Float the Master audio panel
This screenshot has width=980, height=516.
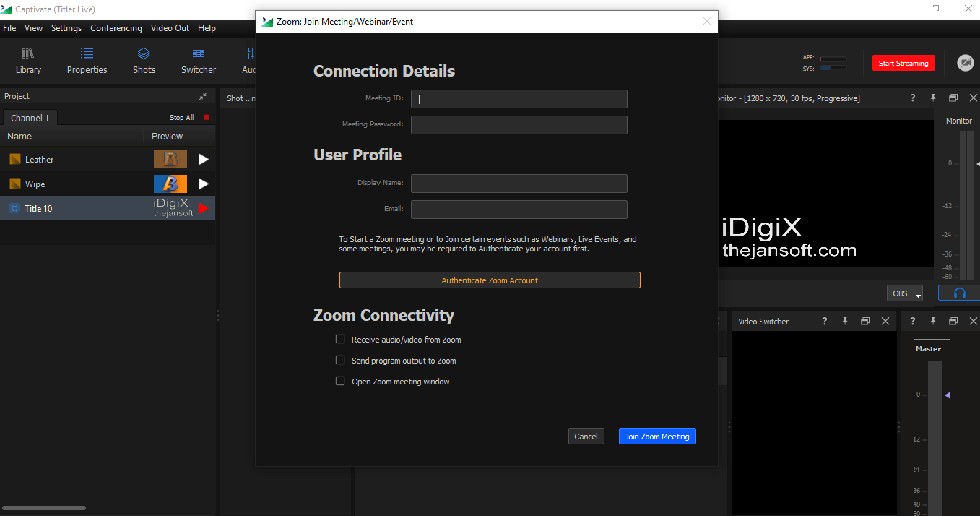click(x=953, y=322)
